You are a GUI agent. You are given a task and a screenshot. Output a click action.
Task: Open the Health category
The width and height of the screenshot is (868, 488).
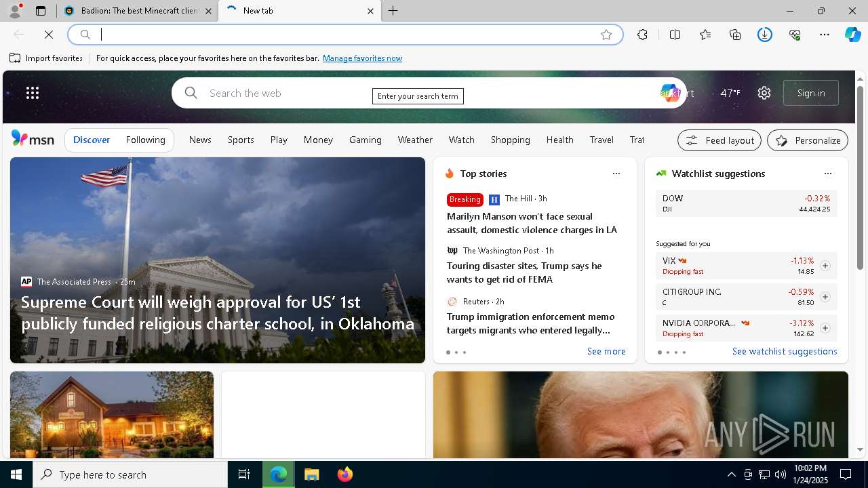coord(560,140)
